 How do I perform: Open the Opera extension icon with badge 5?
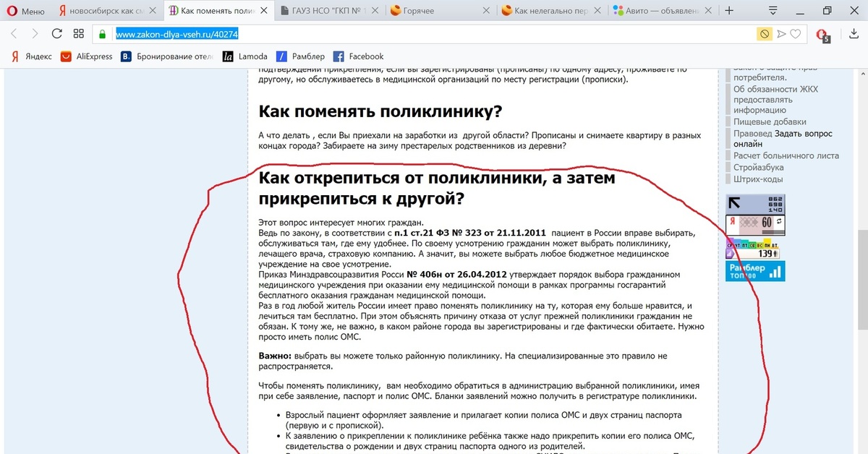[x=822, y=35]
